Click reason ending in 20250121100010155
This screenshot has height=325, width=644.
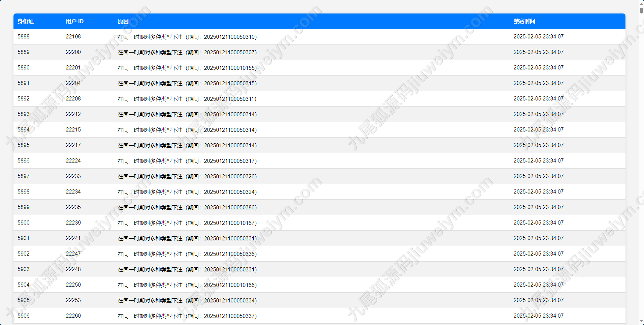click(187, 68)
